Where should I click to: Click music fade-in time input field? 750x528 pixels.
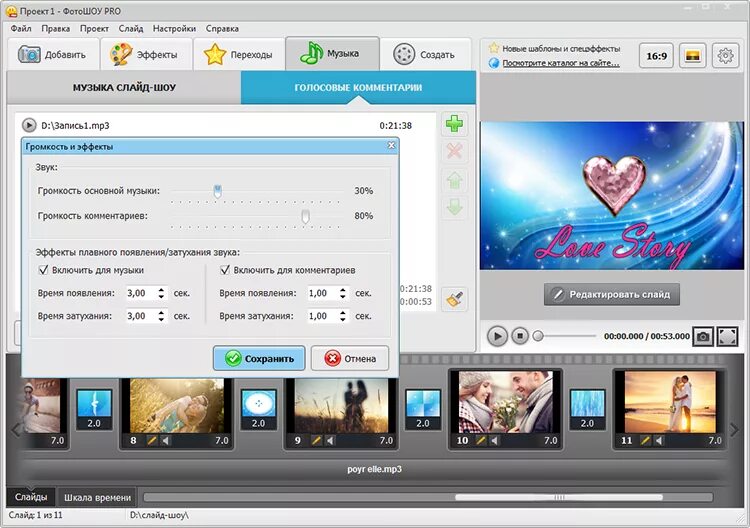pyautogui.click(x=141, y=293)
